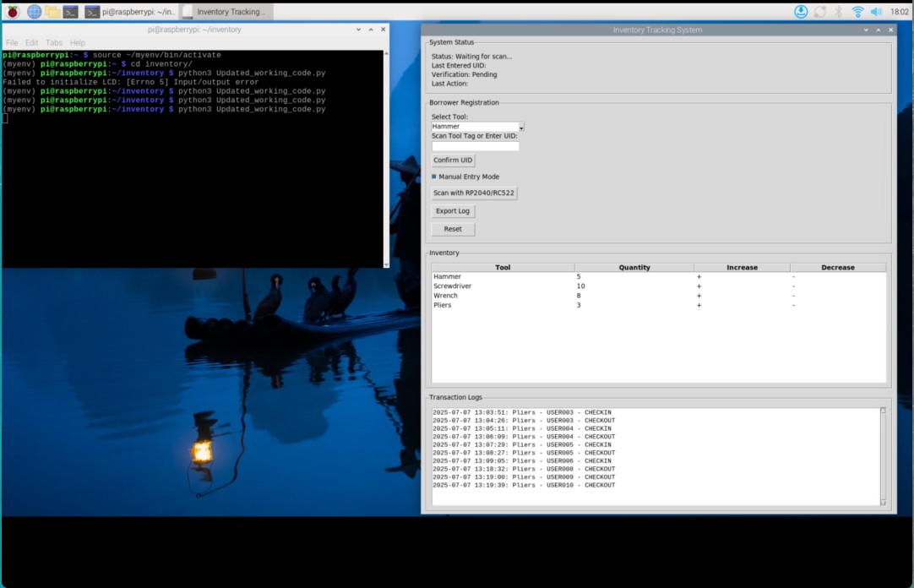Click the Transaction Logs scrollbar
Image resolution: width=914 pixels, height=588 pixels.
[883, 456]
